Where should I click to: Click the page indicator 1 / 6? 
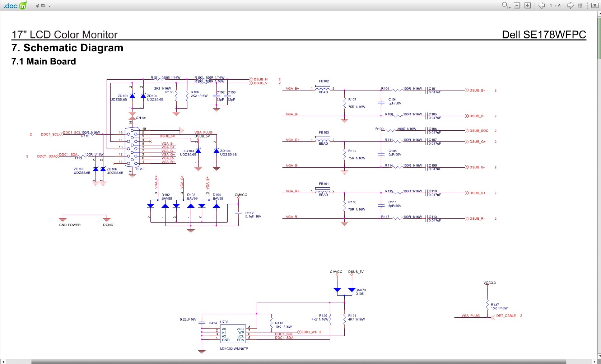555,6
